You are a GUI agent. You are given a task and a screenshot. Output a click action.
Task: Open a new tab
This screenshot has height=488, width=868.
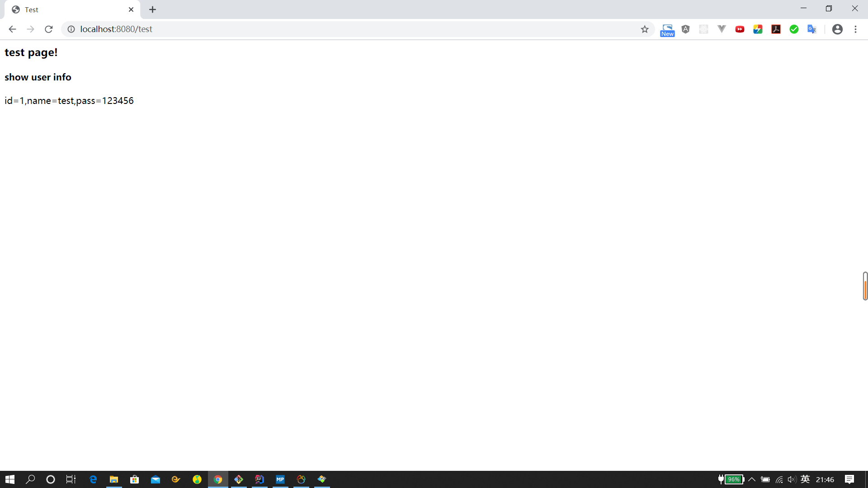click(152, 9)
